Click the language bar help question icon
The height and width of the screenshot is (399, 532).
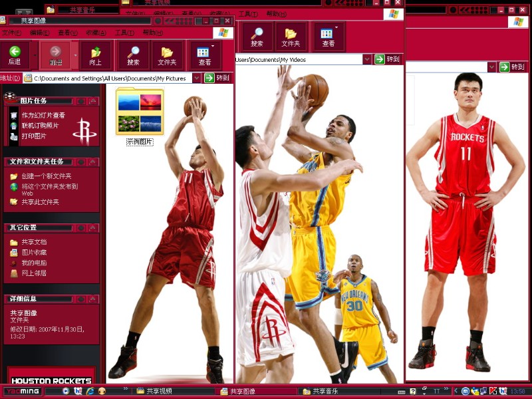click(x=413, y=392)
